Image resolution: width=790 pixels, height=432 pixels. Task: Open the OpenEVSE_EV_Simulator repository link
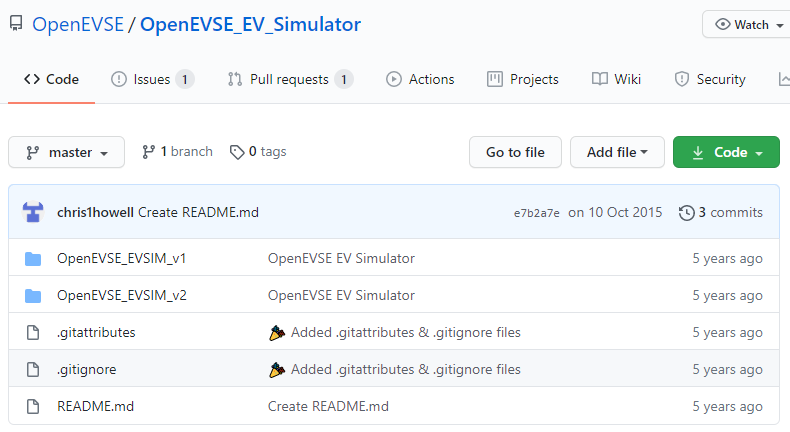[x=250, y=24]
